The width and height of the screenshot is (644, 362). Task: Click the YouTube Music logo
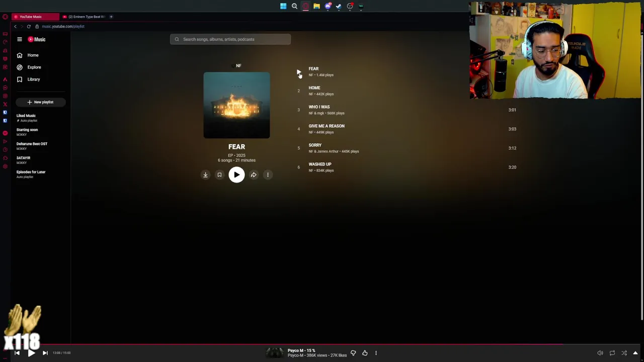click(x=37, y=39)
